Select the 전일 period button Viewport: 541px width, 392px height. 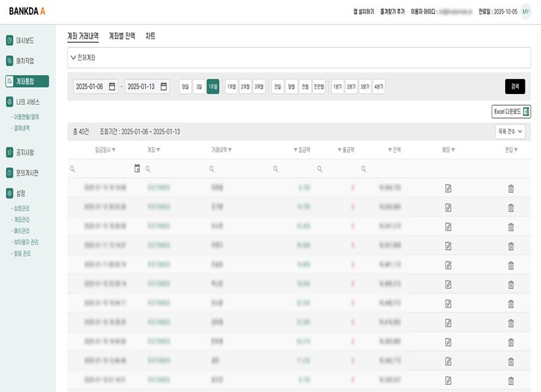click(x=278, y=87)
